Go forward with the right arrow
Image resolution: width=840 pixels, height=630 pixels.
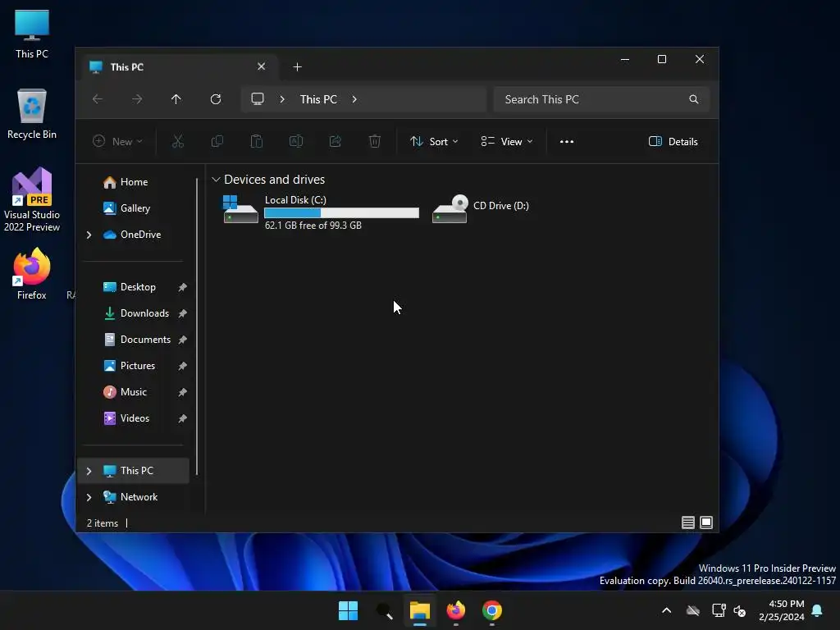pyautogui.click(x=137, y=99)
